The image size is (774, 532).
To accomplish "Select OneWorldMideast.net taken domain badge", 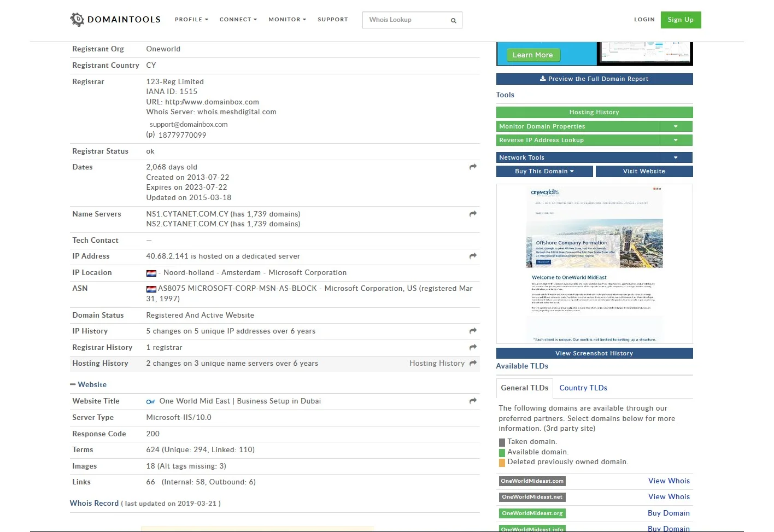I will [x=532, y=497].
